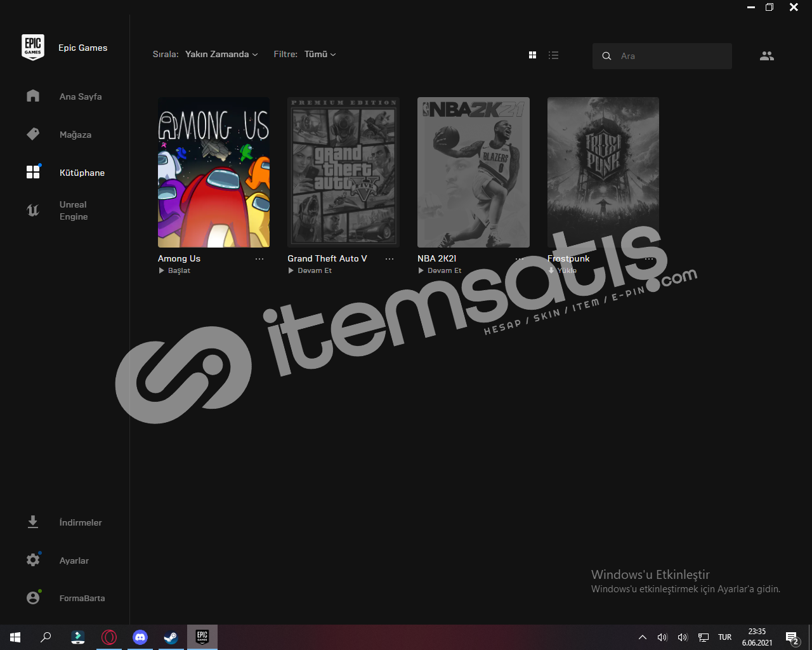Resume NBA 2K21 with Devam Et
The width and height of the screenshot is (812, 650).
[x=440, y=270]
